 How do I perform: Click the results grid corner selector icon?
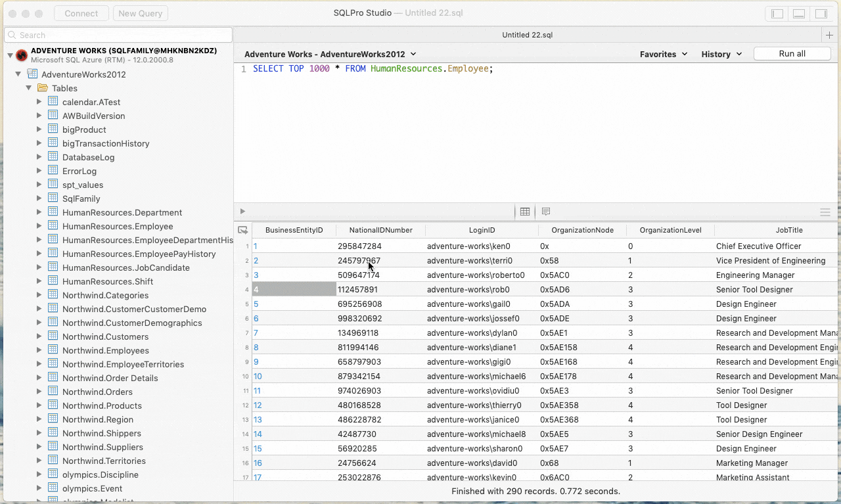tap(242, 230)
